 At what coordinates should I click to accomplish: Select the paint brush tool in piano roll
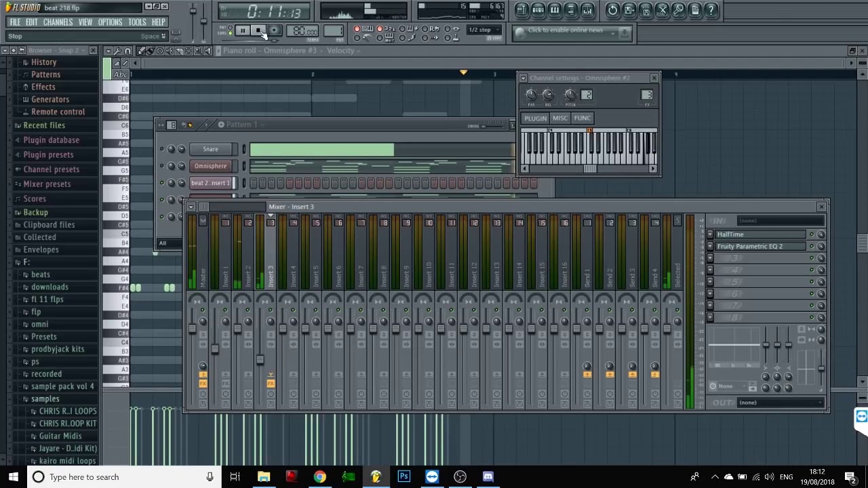(x=151, y=51)
